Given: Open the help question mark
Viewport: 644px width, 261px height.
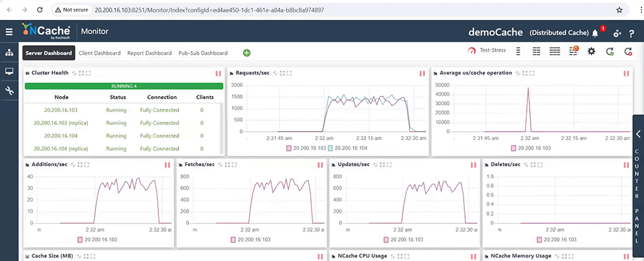Looking at the screenshot, I should pos(632,34).
